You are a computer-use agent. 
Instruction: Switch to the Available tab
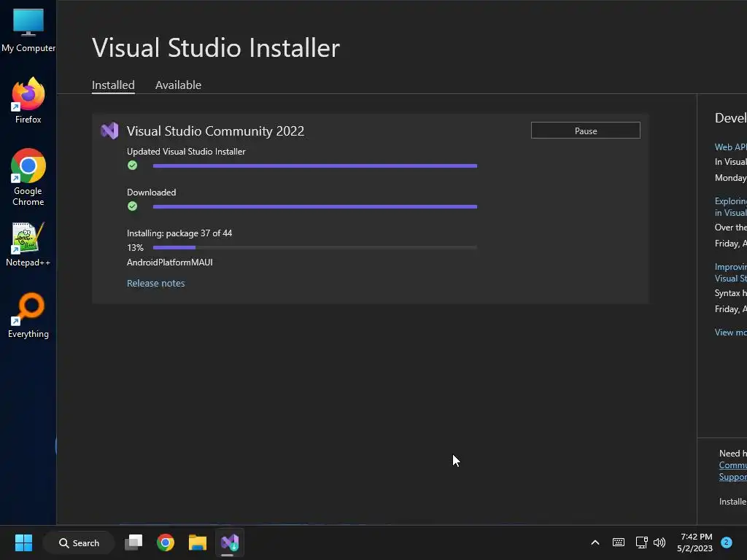178,85
